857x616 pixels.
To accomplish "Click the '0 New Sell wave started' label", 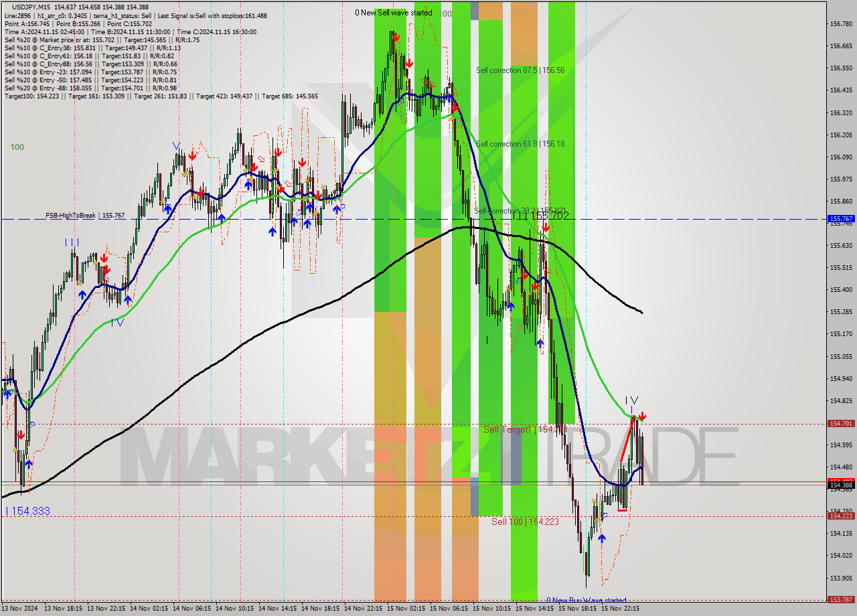I will pos(394,13).
